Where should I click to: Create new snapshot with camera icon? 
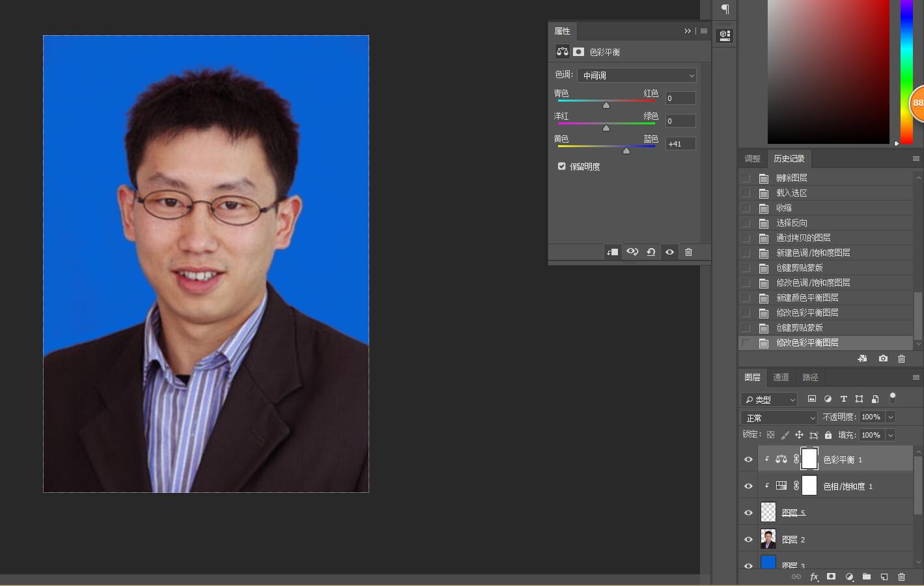[883, 359]
